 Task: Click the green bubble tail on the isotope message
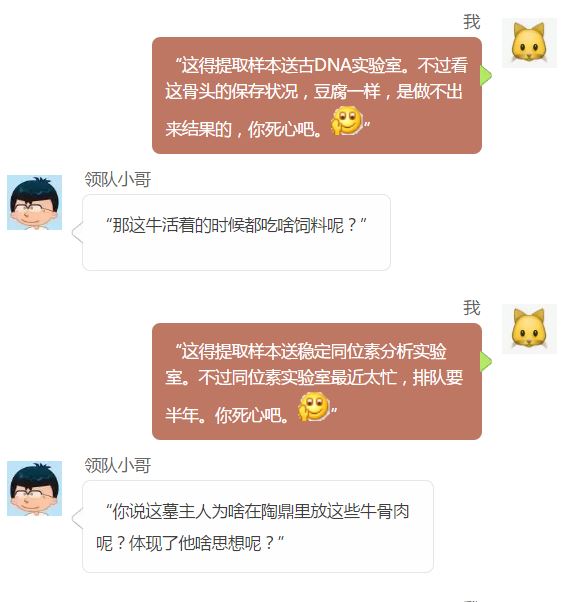[486, 361]
